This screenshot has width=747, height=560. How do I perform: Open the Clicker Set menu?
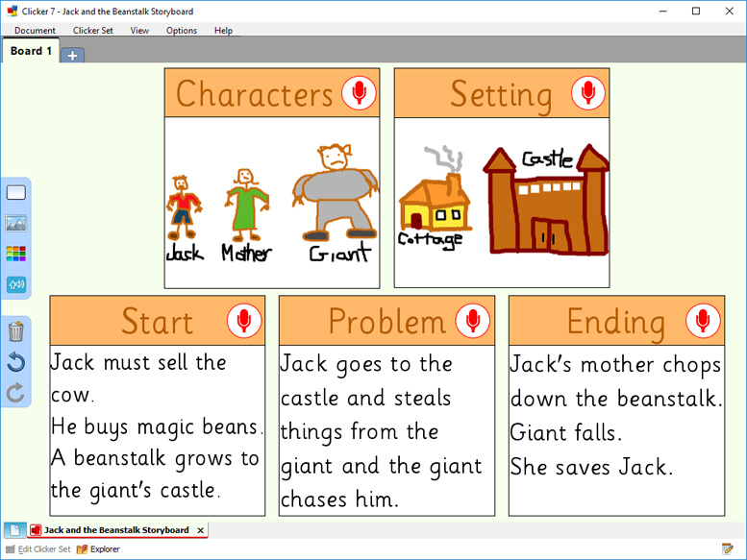(x=93, y=31)
